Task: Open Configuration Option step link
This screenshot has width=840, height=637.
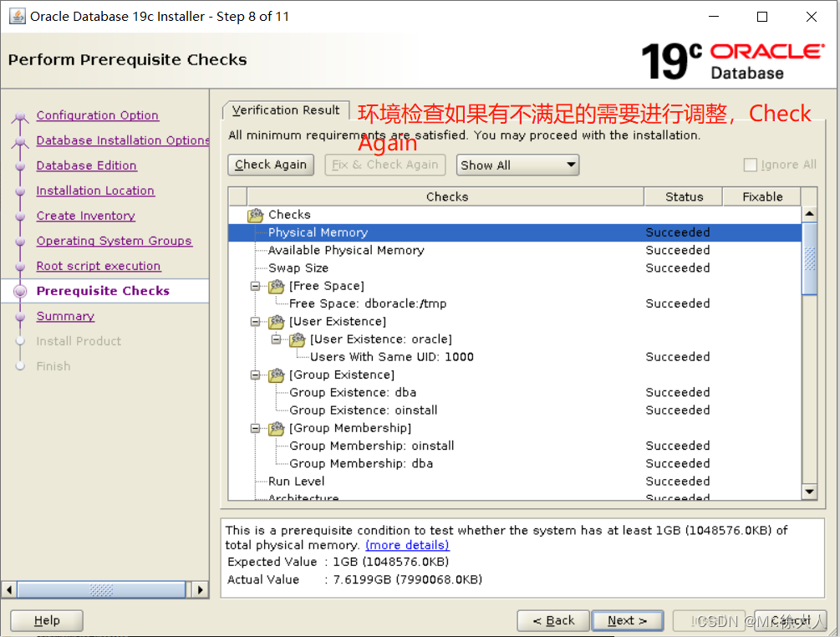Action: pyautogui.click(x=98, y=115)
